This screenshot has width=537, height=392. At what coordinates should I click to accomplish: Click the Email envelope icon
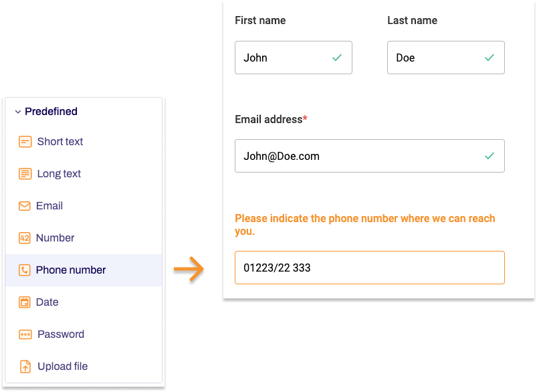pos(25,205)
